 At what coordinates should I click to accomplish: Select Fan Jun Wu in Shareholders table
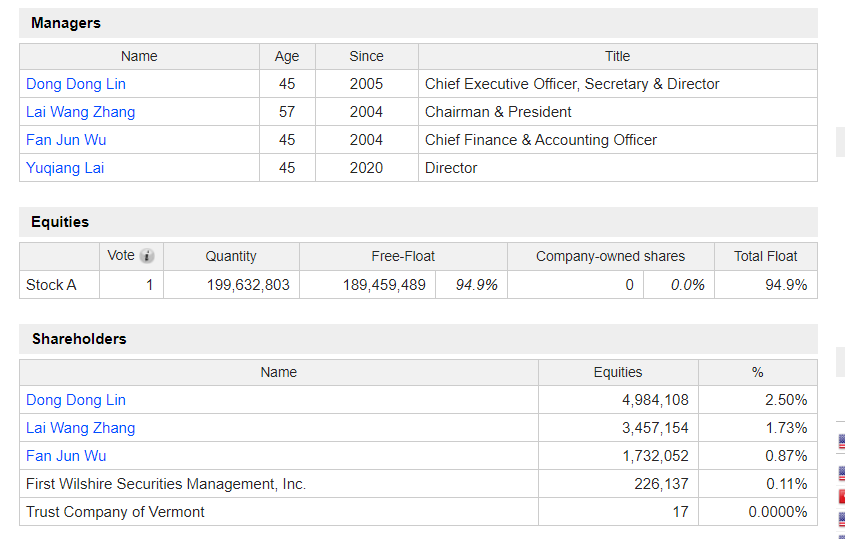66,456
